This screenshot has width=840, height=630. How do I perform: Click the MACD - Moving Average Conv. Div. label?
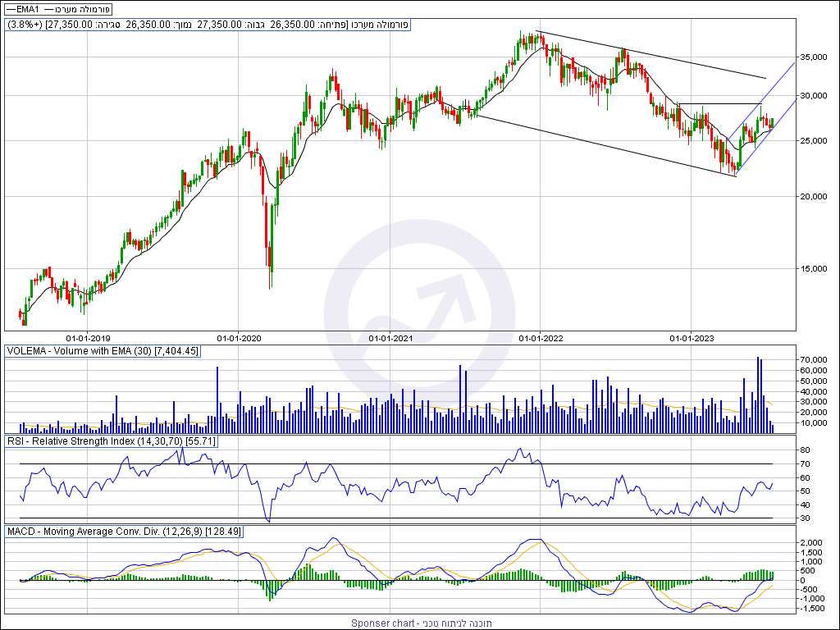tap(124, 532)
